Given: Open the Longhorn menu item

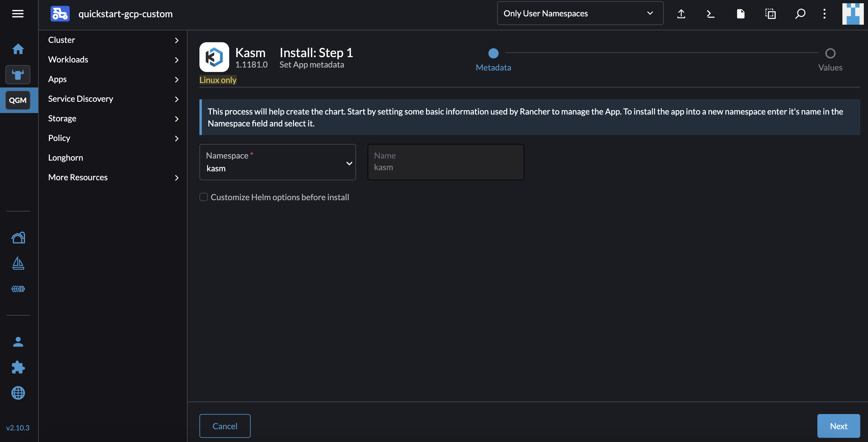Looking at the screenshot, I should coord(66,158).
